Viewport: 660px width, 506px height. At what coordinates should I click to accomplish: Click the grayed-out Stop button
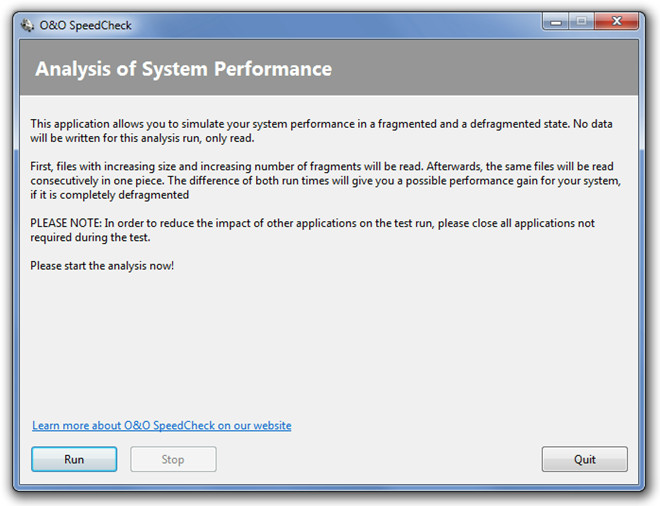pos(173,459)
